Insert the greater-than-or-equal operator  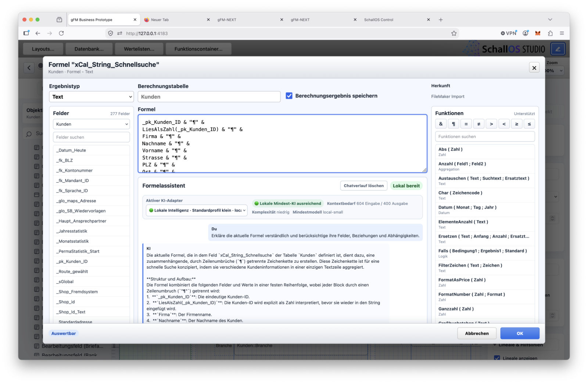pos(516,124)
